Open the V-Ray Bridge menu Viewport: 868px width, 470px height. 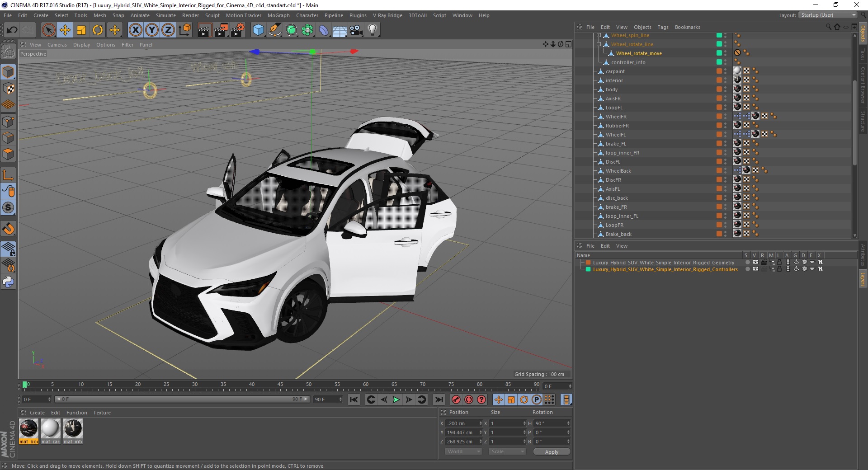tap(387, 15)
